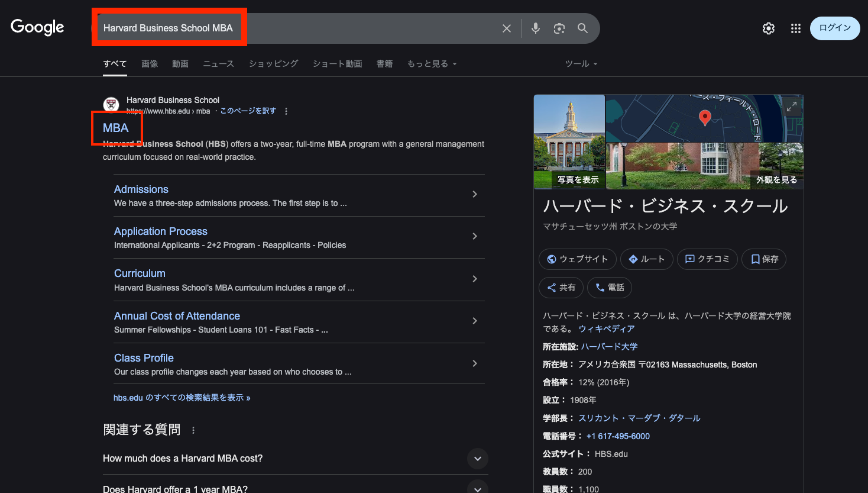This screenshot has width=868, height=493.
Task: Switch to the ニュース tab
Action: (218, 64)
